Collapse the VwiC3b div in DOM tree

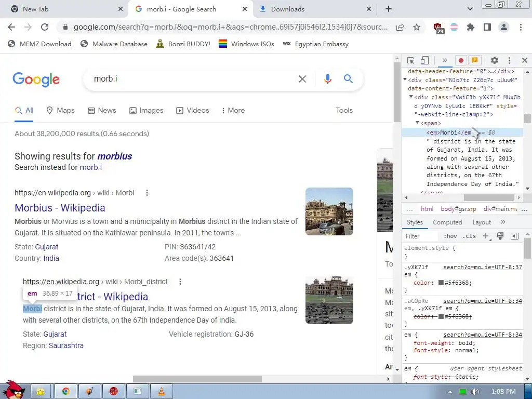(411, 97)
